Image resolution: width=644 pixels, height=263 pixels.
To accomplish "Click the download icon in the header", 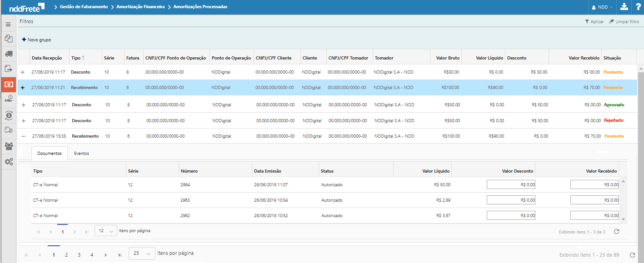I will tap(624, 7).
